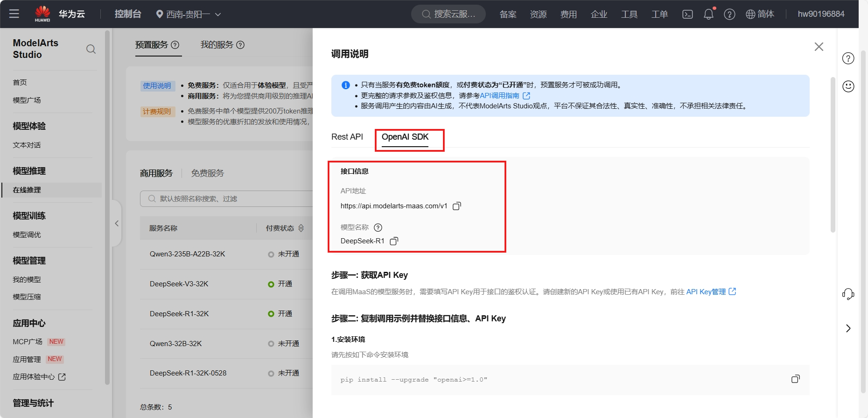The height and width of the screenshot is (418, 868).
Task: Open the API调用指南 link
Action: (499, 95)
